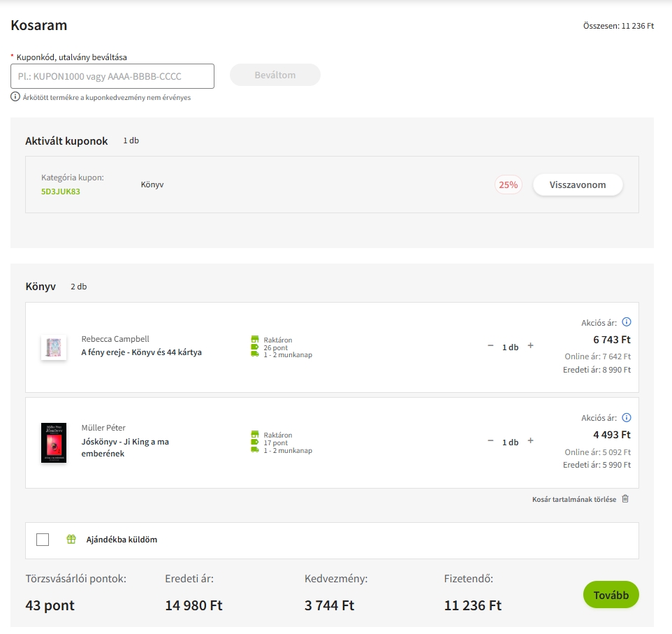Focus the coupon code input field

[x=112, y=76]
